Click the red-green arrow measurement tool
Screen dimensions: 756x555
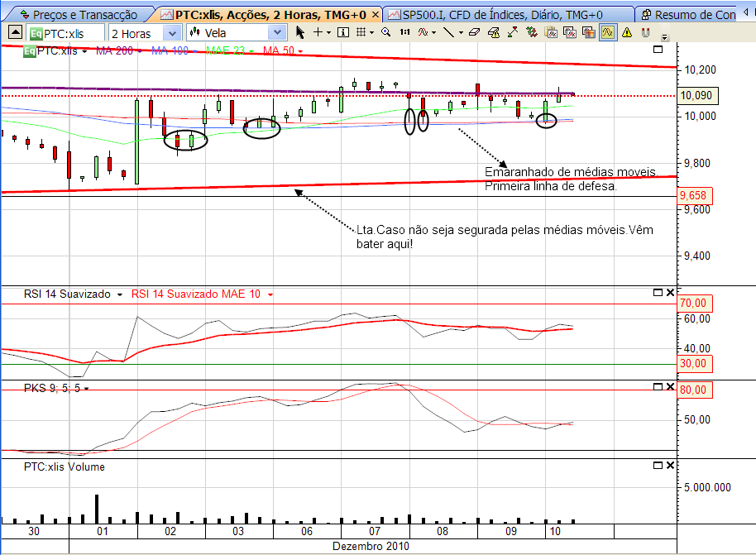coord(513,32)
